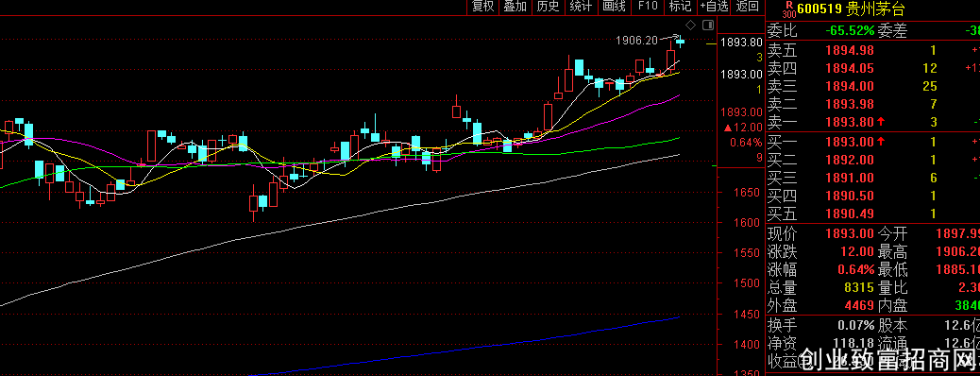
Task: Open the 复权 adjustment menu
Action: pyautogui.click(x=482, y=7)
